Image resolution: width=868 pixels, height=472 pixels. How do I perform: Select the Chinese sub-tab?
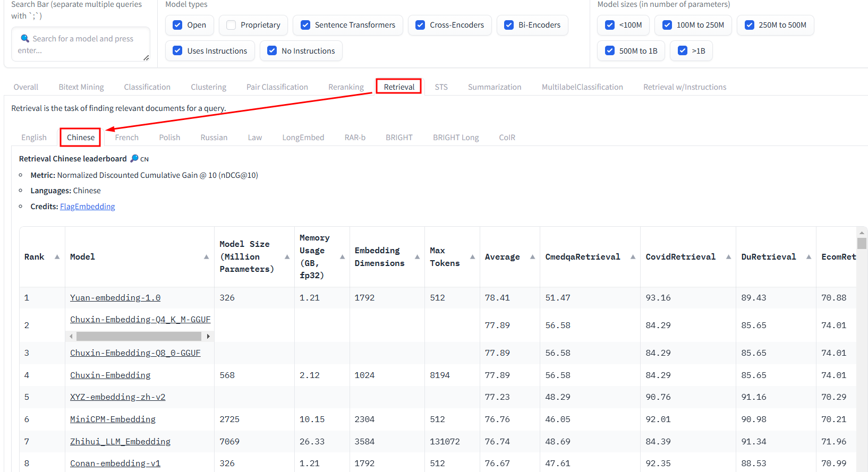tap(81, 138)
